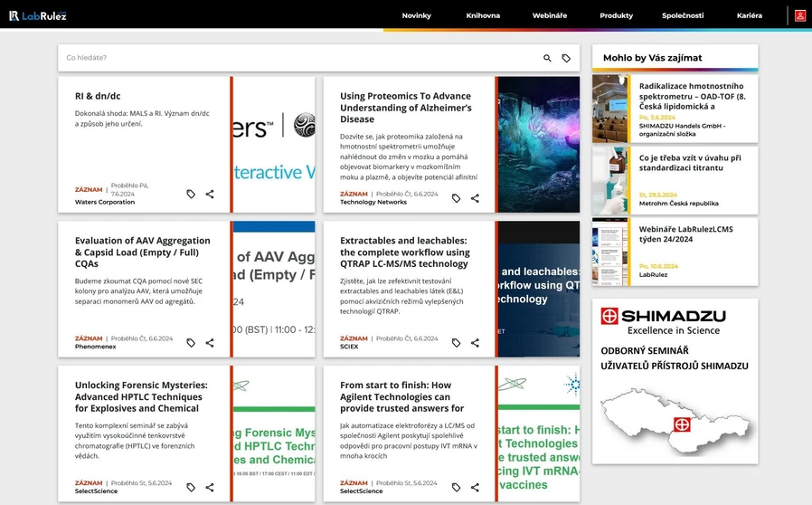The height and width of the screenshot is (505, 812).
Task: Open From start to finish Agilent title
Action: 401,396
